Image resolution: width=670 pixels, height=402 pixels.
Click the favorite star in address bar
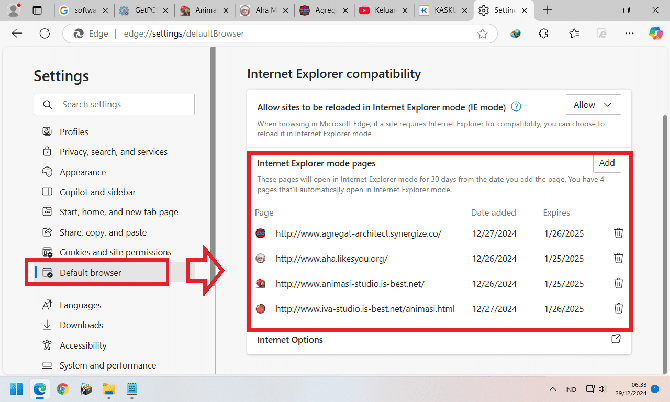coord(482,34)
